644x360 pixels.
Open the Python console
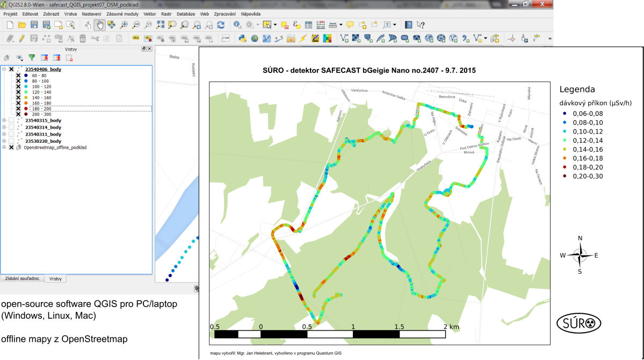(242, 39)
